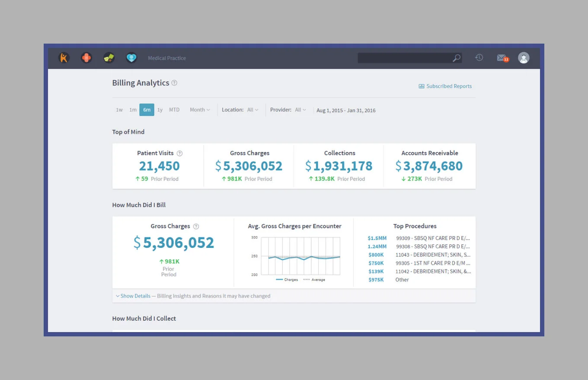Open the Month grouping dropdown
This screenshot has height=380, width=588.
[200, 110]
